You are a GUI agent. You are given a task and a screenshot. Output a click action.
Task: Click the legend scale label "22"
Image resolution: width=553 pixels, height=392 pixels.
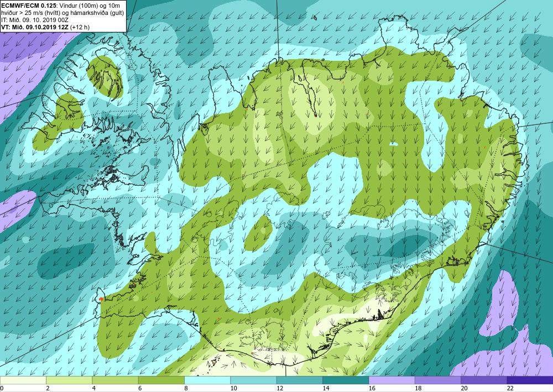[x=510, y=388]
